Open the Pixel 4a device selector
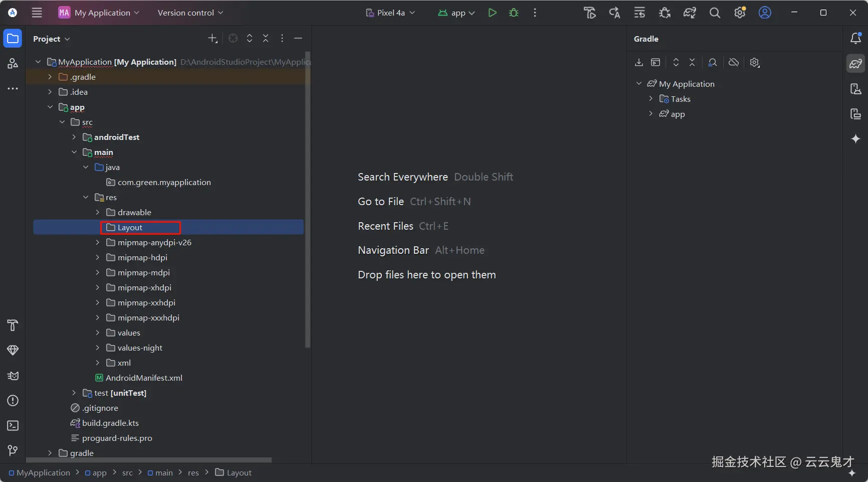Viewport: 868px width, 482px height. coord(390,13)
